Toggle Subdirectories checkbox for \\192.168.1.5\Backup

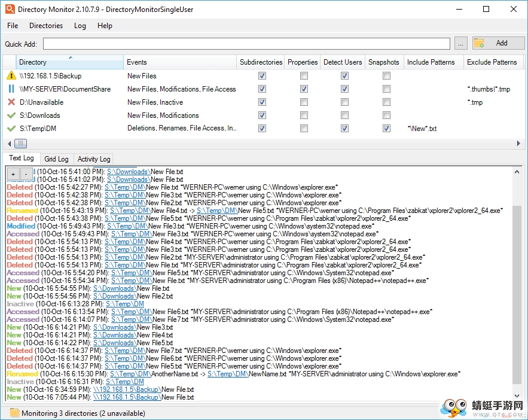(262, 75)
